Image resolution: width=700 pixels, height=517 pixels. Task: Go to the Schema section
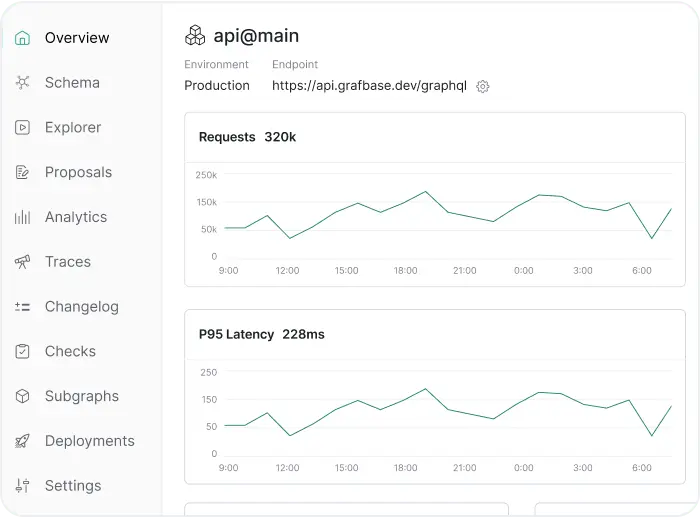click(x=72, y=83)
